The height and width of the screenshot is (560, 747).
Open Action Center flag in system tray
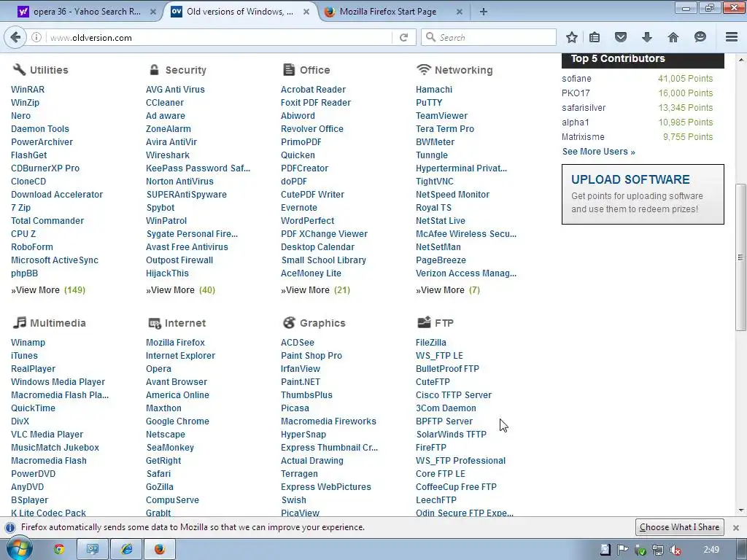point(622,550)
